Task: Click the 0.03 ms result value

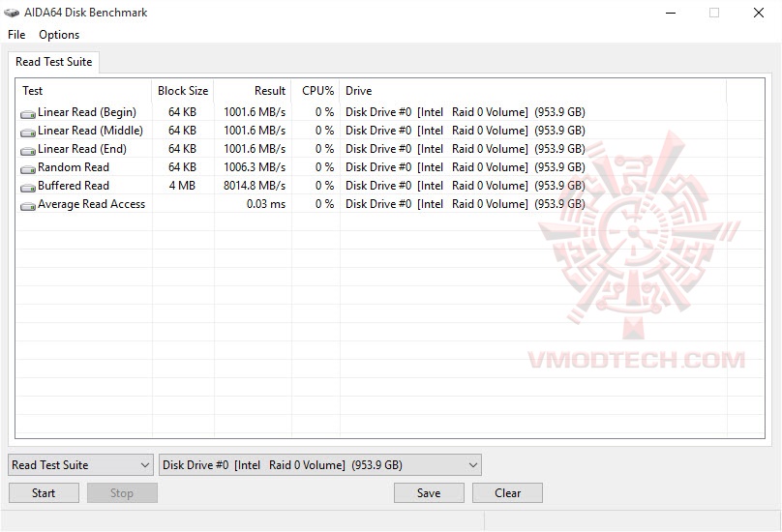Action: pos(266,204)
